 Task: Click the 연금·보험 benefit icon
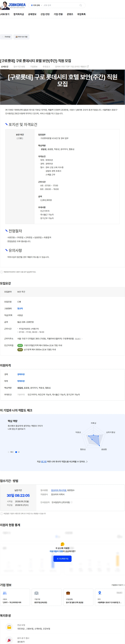[x=9, y=627]
